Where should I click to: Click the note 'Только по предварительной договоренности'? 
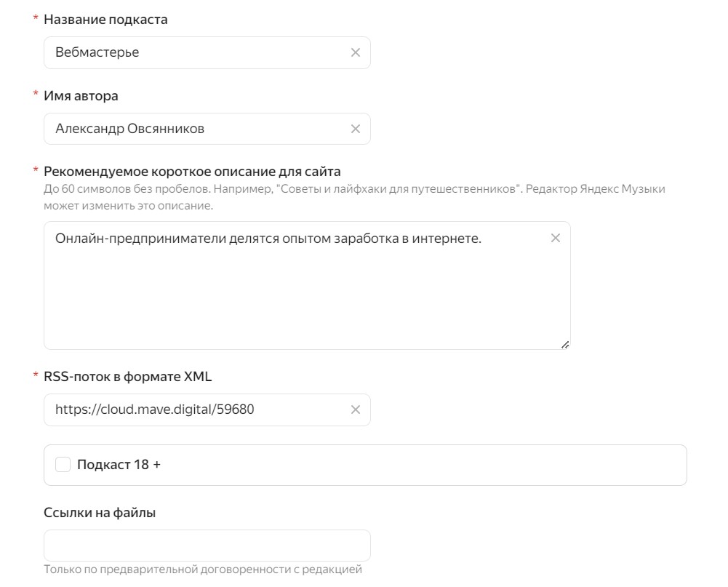click(x=202, y=570)
